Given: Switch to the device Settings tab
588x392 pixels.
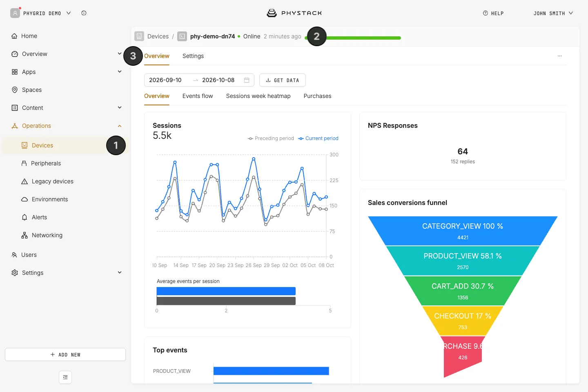Looking at the screenshot, I should (193, 56).
